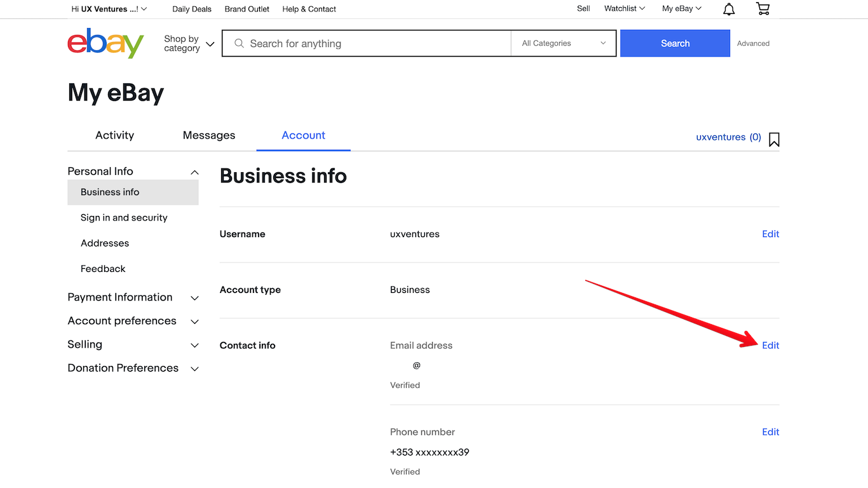Screen dimensions: 868x488
Task: Expand the Hi UX Ventures account menu
Action: pos(109,9)
